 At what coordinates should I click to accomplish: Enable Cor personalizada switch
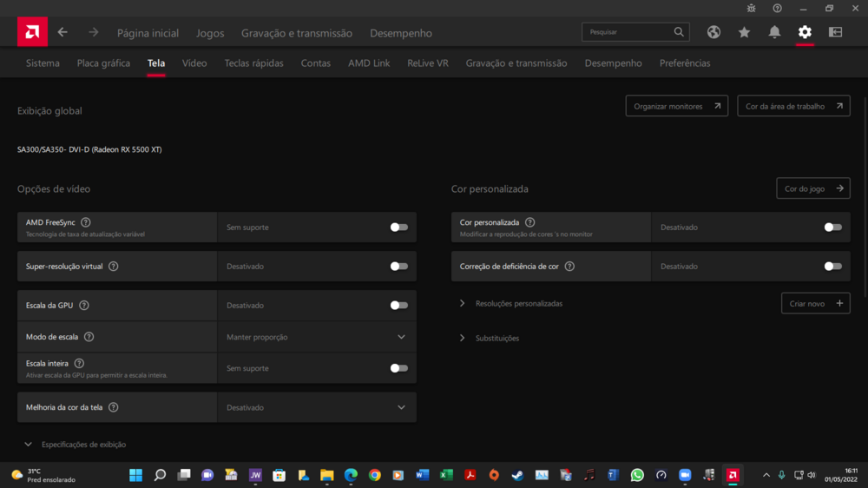[x=832, y=228]
